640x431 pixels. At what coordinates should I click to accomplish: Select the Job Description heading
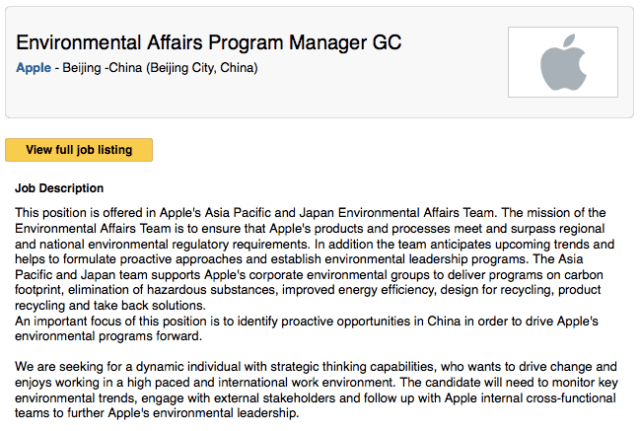click(x=59, y=188)
